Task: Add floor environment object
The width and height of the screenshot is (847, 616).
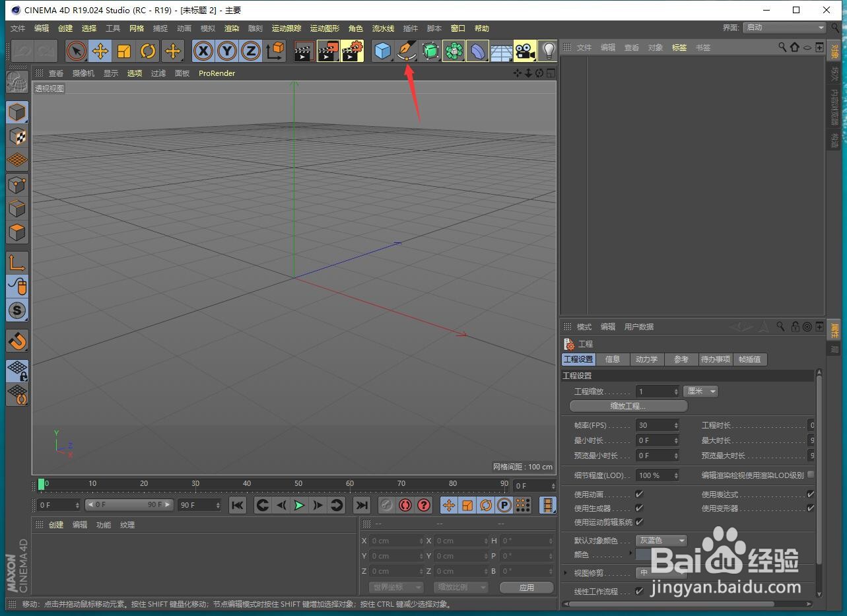Action: coord(501,51)
